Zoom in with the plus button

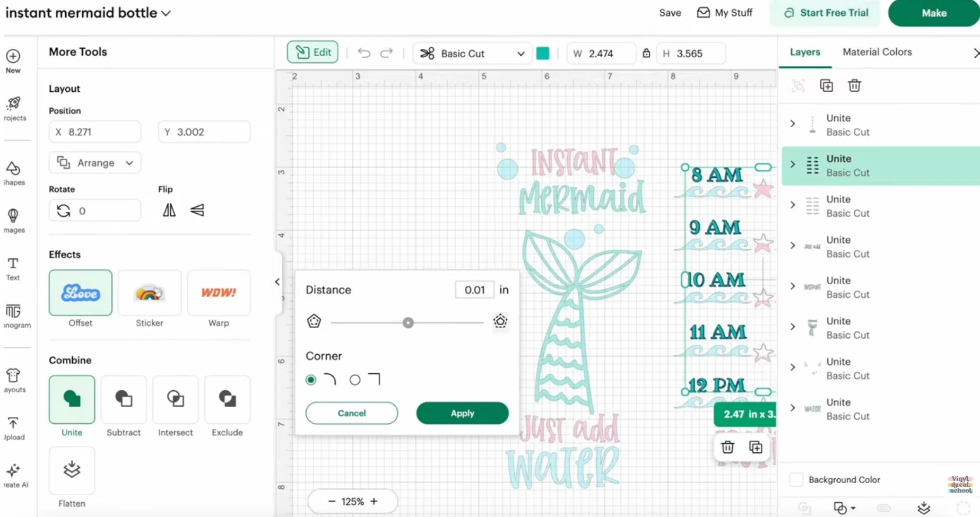(x=374, y=502)
